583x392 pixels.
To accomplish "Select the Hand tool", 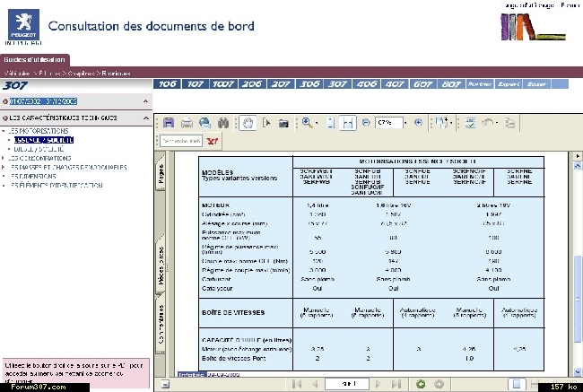I will click(248, 123).
